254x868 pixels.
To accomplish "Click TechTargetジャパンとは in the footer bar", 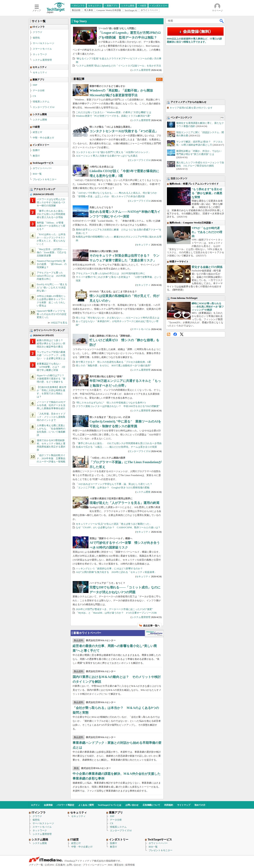I will pyautogui.click(x=110, y=805).
